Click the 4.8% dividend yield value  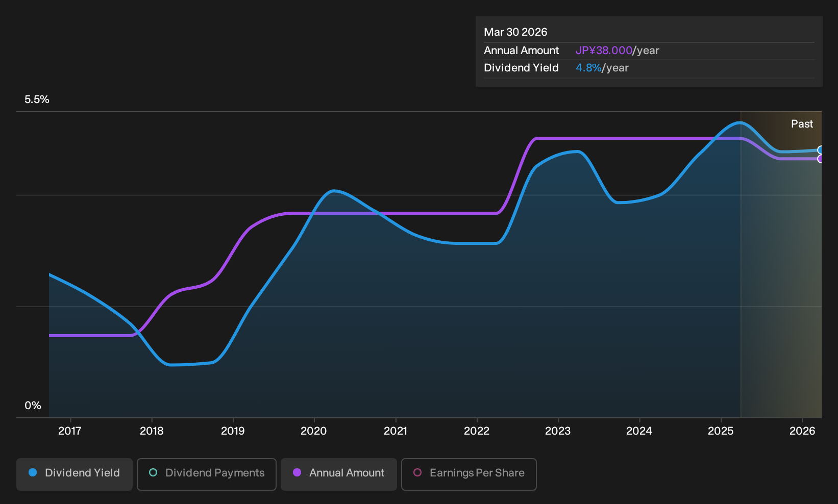click(x=588, y=68)
